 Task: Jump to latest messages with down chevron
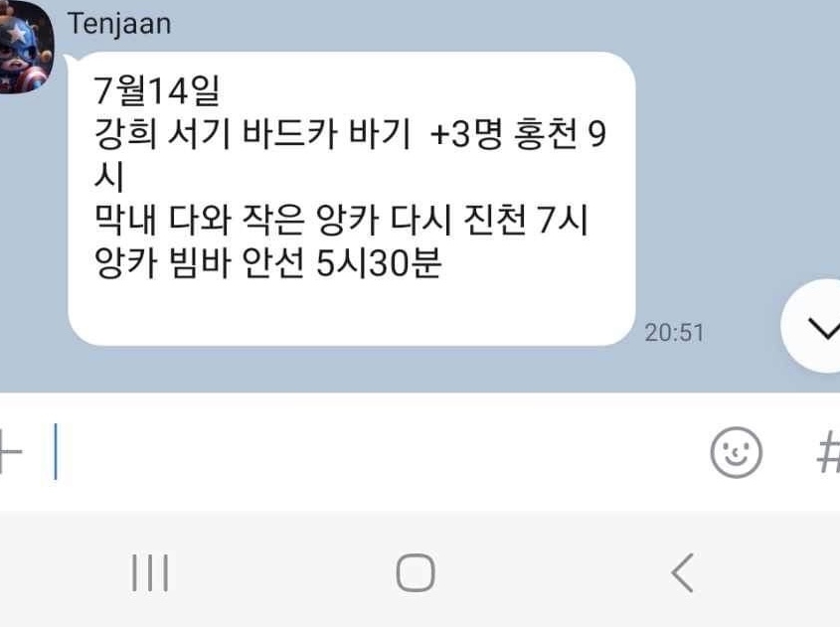coord(811,326)
